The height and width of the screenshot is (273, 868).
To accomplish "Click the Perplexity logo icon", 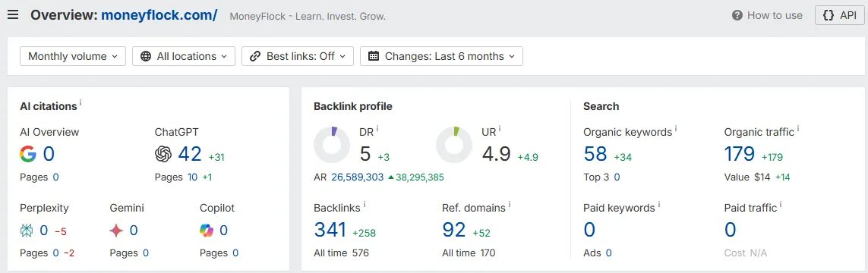I will pos(27,231).
